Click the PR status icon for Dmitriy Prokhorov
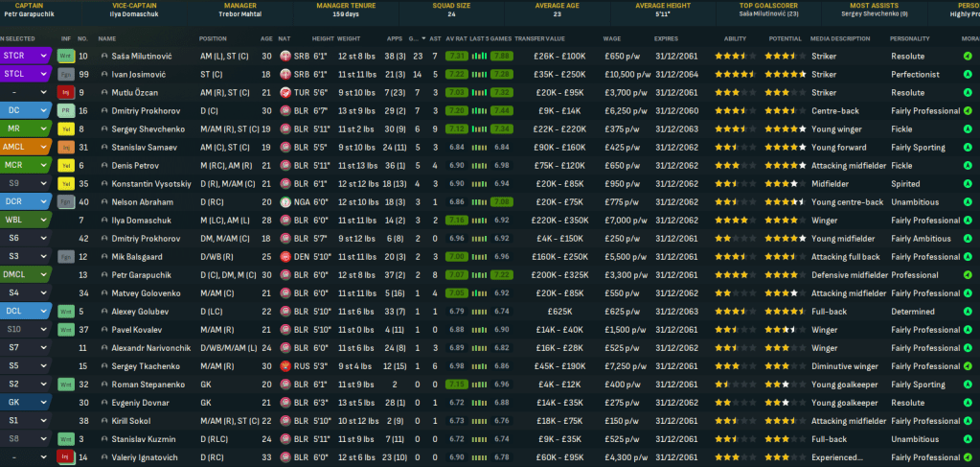Screen dimensions: 980x467 point(66,111)
